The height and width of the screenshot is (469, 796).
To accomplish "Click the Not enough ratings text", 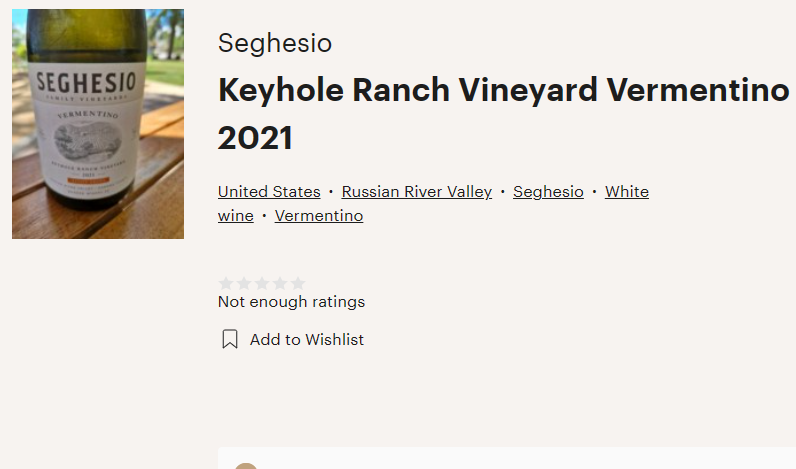I will 291,302.
